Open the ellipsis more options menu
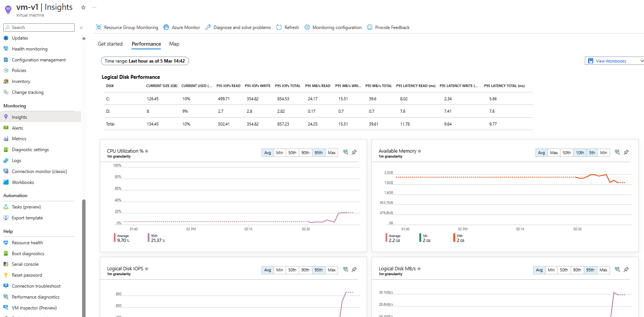Screen dimensions: 644x317 pos(94,7)
